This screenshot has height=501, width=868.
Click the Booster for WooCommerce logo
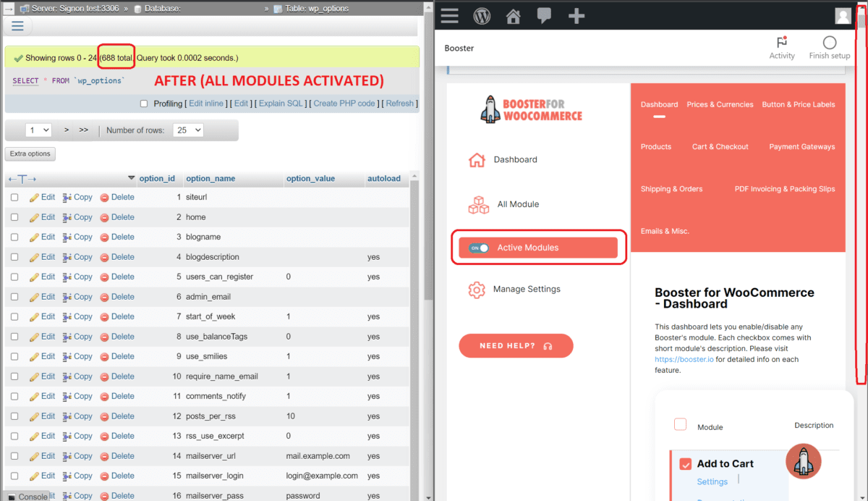(532, 109)
